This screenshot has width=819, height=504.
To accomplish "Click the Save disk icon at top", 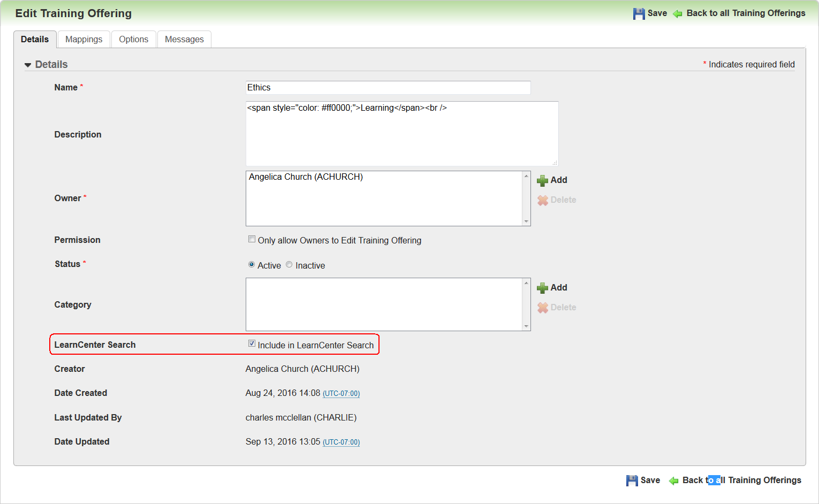I will click(x=639, y=13).
